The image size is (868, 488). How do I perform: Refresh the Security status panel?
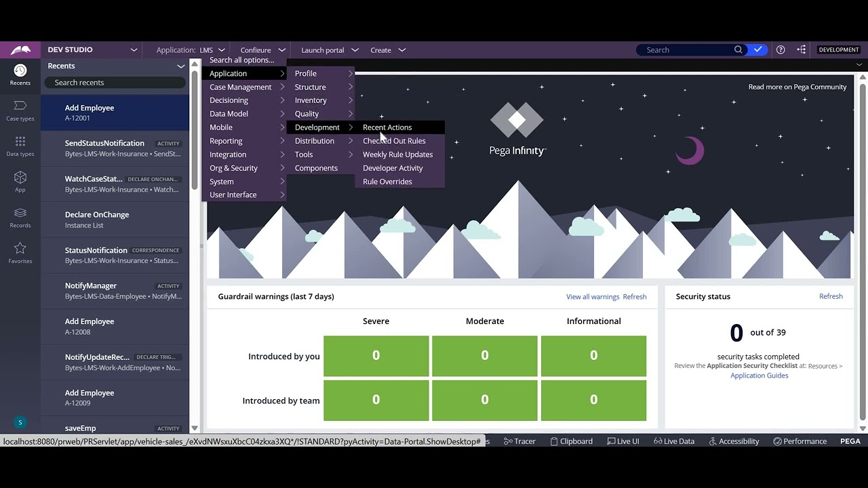click(x=831, y=296)
